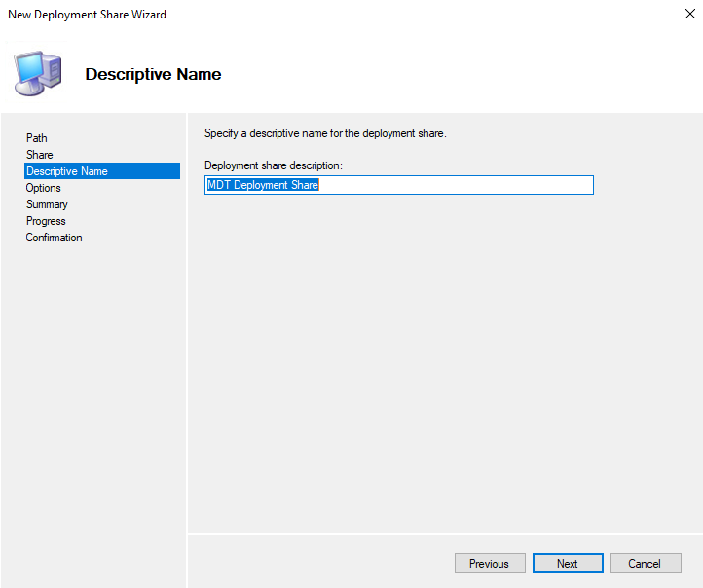
Task: Go back with the Previous button
Action: [490, 563]
